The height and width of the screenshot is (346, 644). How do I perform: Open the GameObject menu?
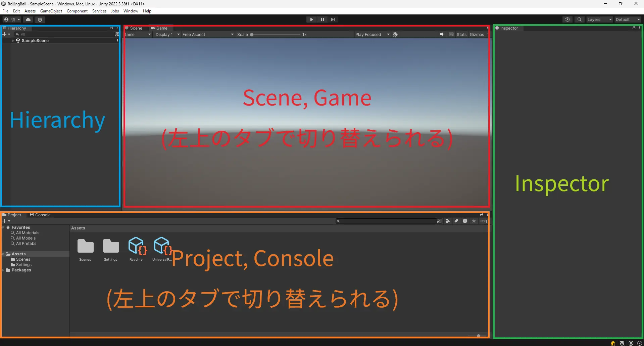coord(51,11)
